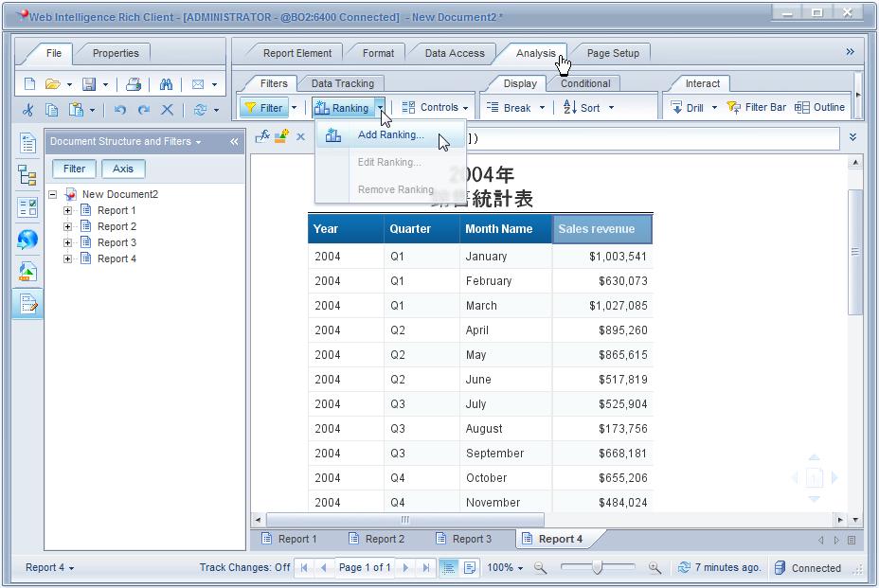This screenshot has height=588, width=879.
Task: Open Navigation Map side panel icon
Action: coord(27,175)
